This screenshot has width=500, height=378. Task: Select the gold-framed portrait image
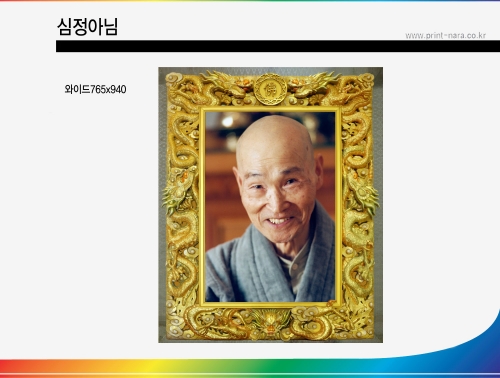[x=270, y=205]
